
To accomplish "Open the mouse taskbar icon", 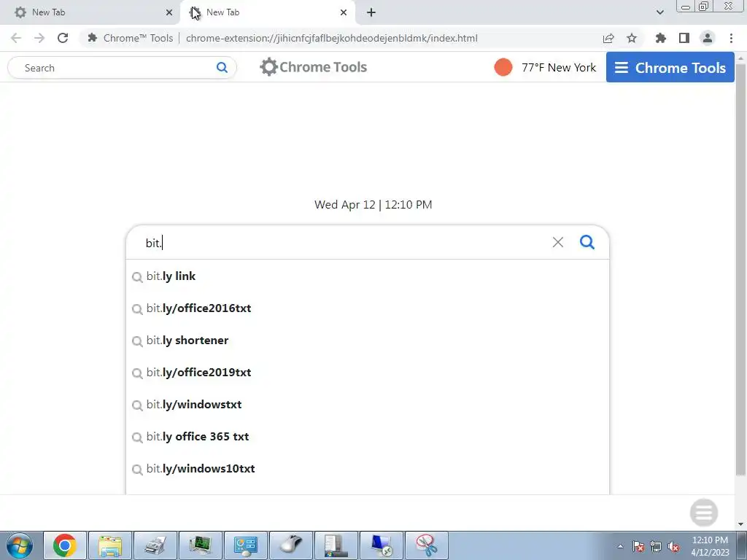I will click(291, 545).
